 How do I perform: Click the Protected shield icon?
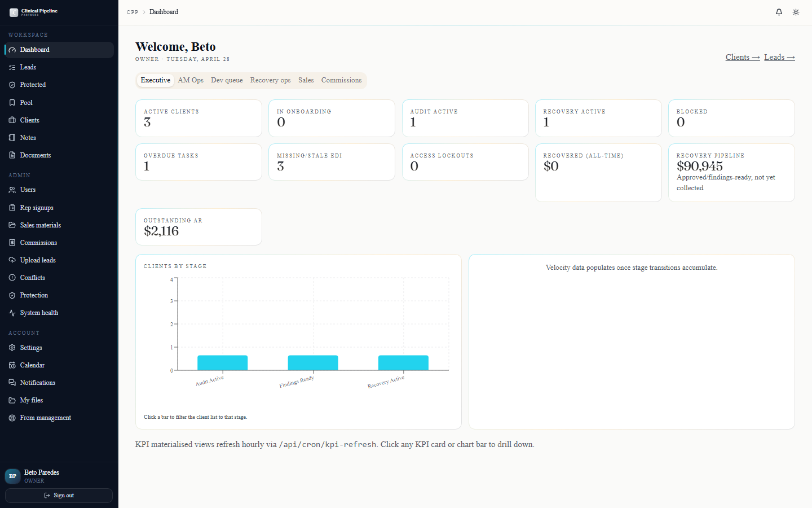pyautogui.click(x=12, y=85)
